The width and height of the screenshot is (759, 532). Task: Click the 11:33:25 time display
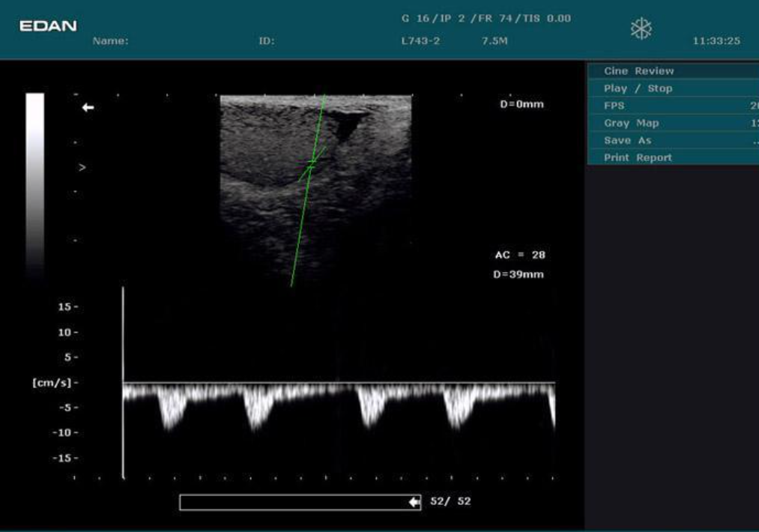[x=716, y=41]
